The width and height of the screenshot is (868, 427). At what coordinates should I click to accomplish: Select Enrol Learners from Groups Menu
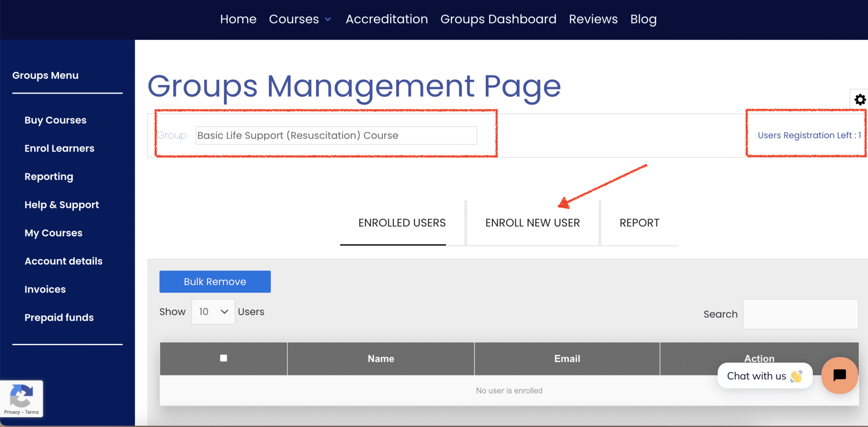(59, 148)
